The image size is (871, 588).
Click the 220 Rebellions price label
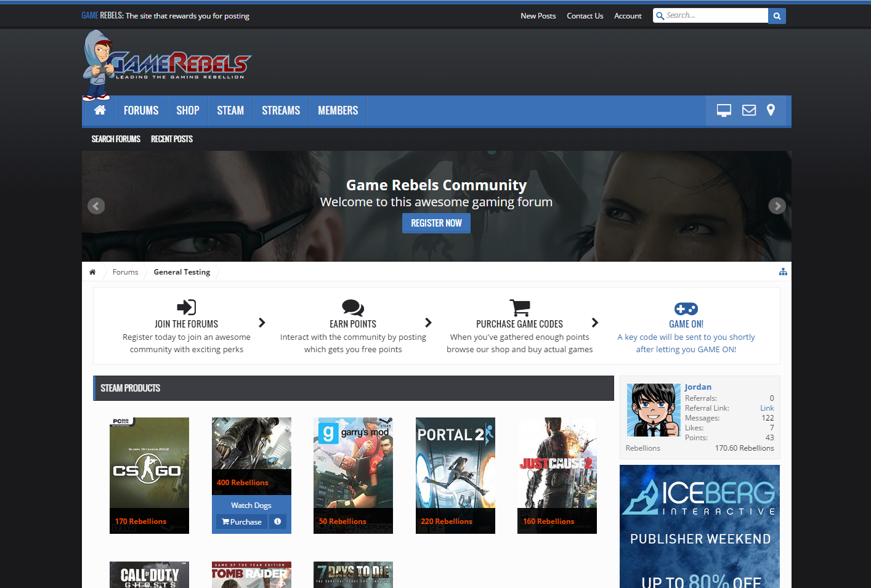(447, 522)
